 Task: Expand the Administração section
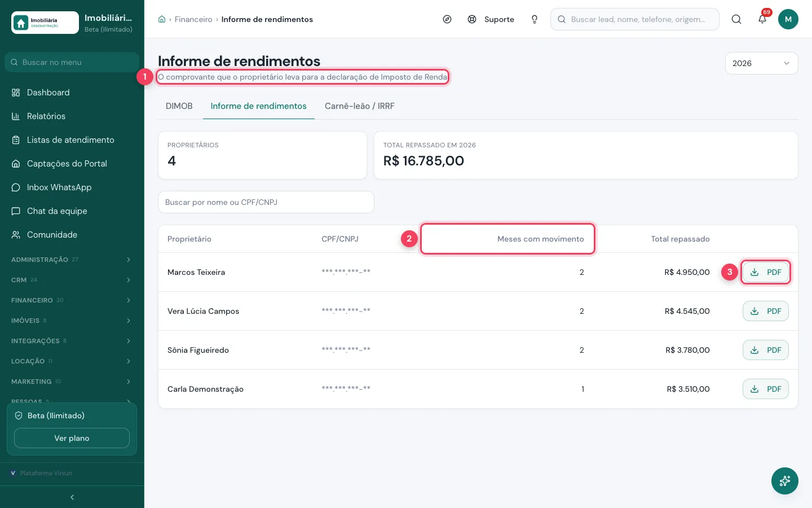tap(72, 260)
